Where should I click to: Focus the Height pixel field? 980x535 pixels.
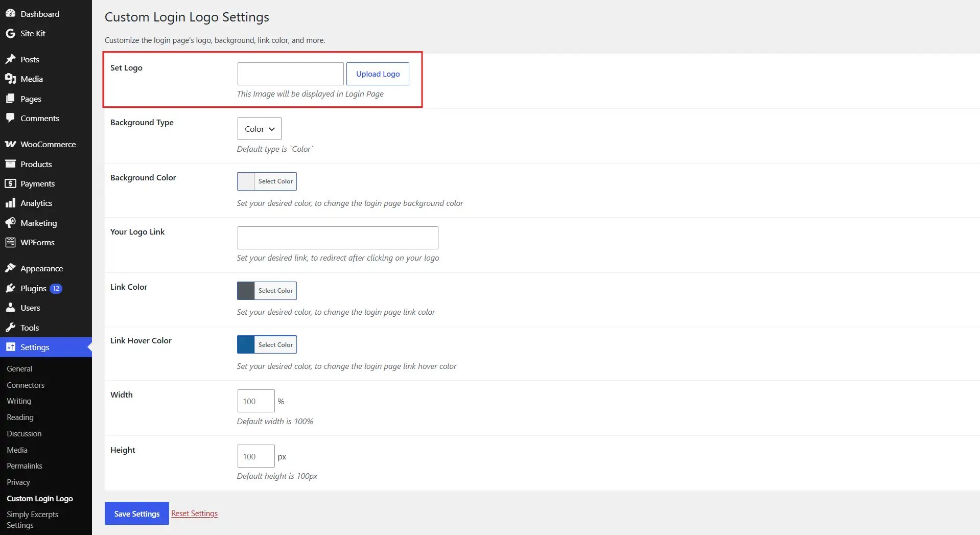[x=256, y=456]
